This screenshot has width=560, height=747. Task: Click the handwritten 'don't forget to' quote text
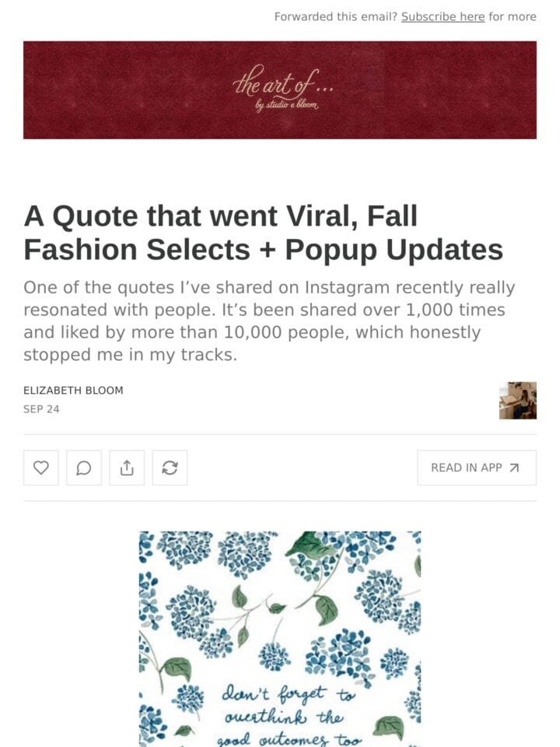(289, 695)
